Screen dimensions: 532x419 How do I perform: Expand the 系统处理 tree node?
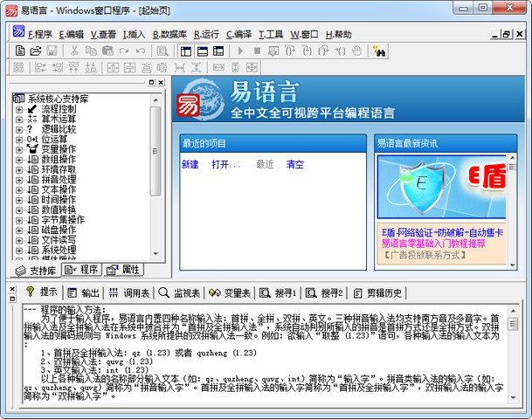pyautogui.click(x=19, y=251)
